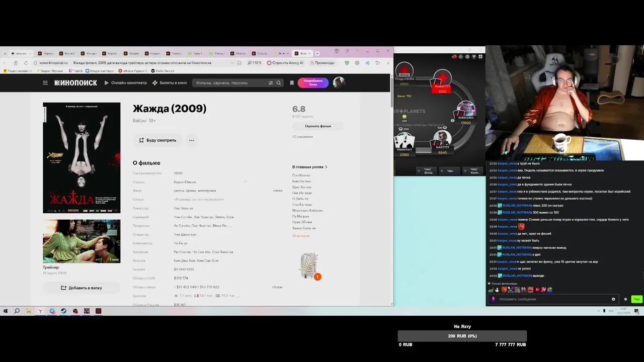The height and width of the screenshot is (362, 644).
Task: Open the Kinopoisk hamburger menu
Action: (x=45, y=83)
